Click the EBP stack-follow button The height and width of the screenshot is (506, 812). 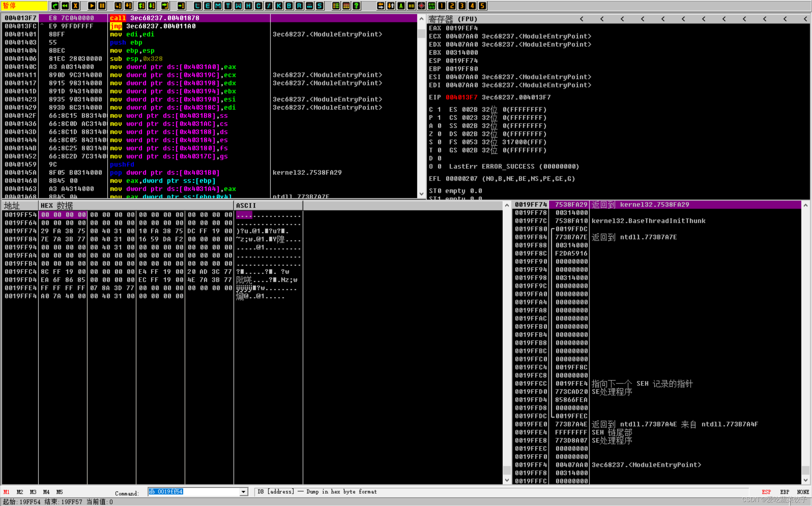[785, 492]
